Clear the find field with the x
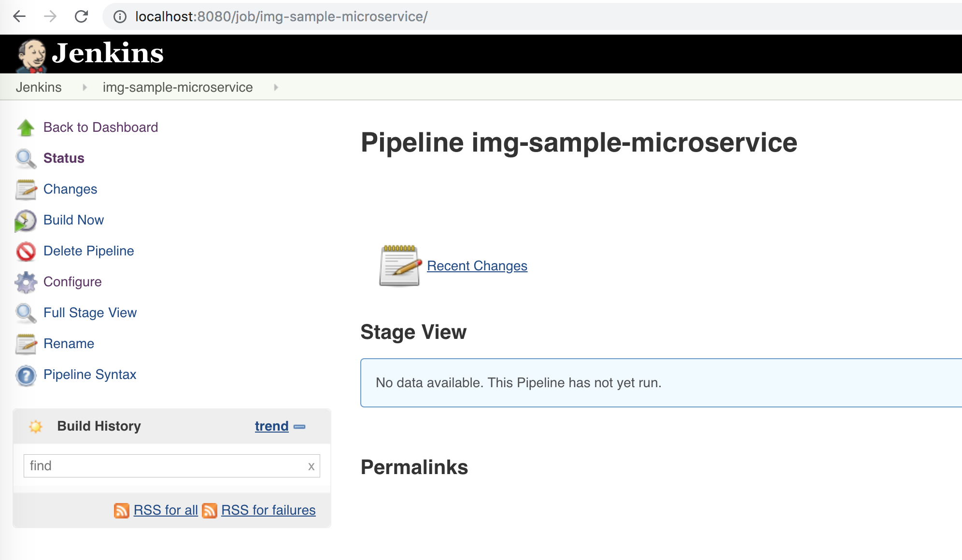This screenshot has height=560, width=962. click(x=311, y=466)
